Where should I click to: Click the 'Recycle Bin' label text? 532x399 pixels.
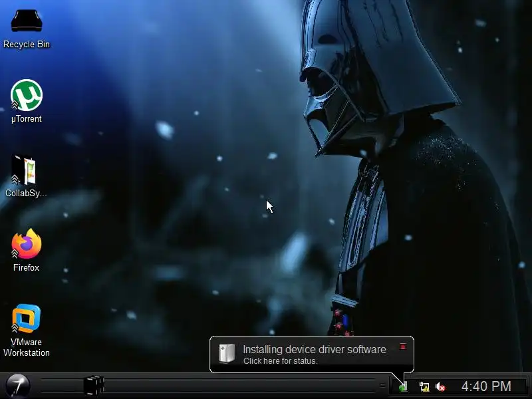tap(27, 45)
